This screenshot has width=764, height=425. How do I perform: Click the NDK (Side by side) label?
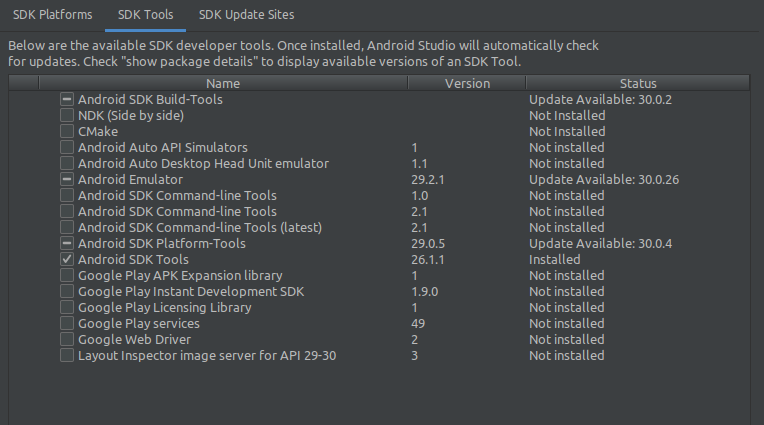[x=131, y=116]
